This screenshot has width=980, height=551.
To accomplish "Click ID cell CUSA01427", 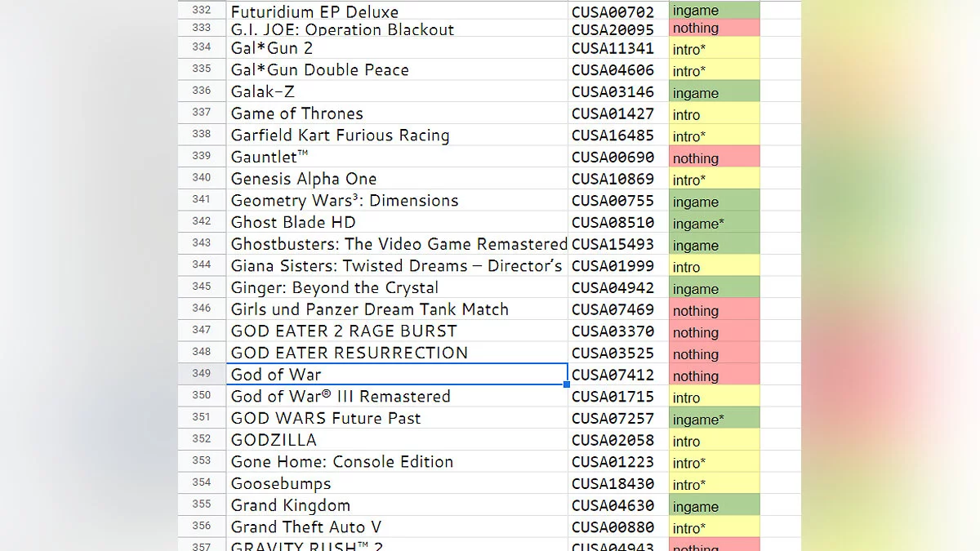I will [618, 113].
